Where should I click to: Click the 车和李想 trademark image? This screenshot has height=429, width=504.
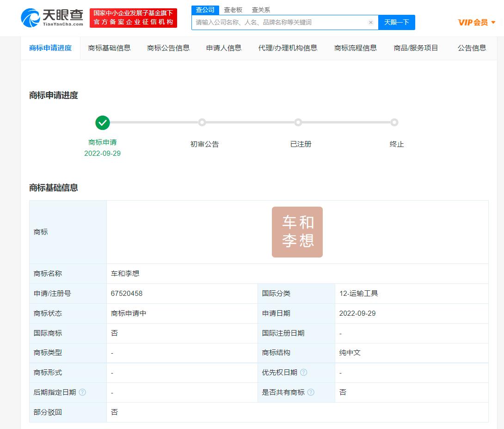[297, 232]
